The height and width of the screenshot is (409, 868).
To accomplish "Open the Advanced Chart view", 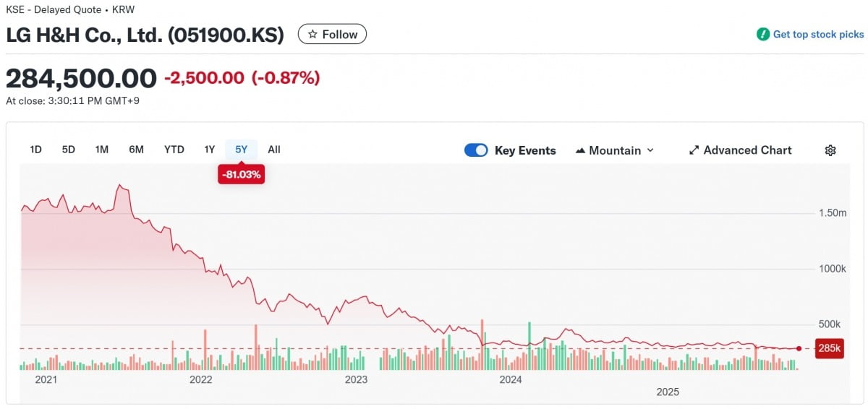I will [747, 150].
